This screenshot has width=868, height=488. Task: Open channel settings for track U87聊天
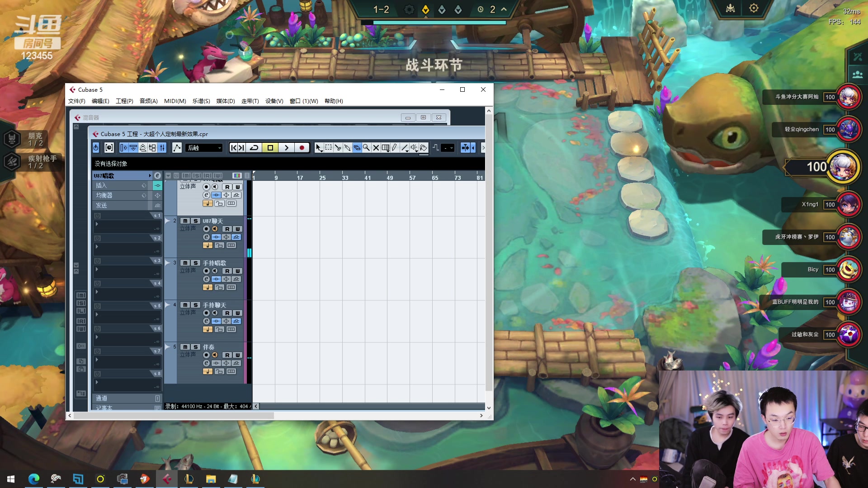(206, 237)
